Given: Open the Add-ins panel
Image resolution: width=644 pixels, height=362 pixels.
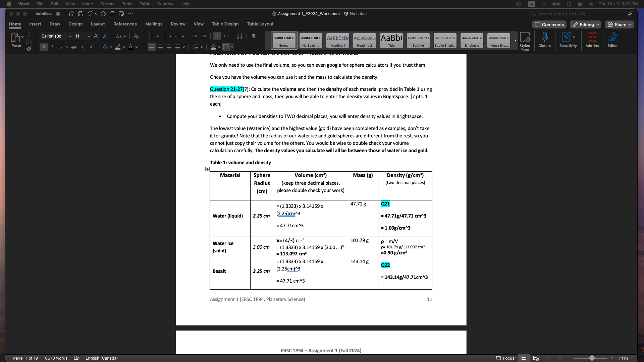Looking at the screenshot, I should (x=592, y=40).
